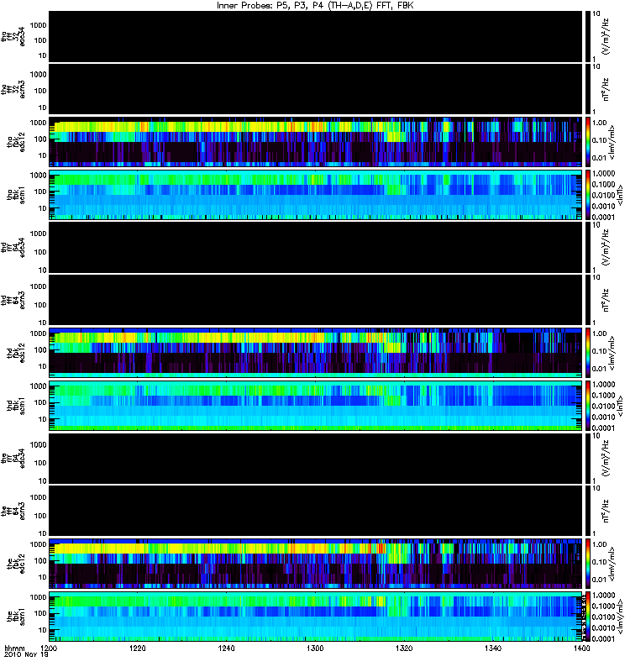
Task: Click the rainbow color bar beside thd fbk scm1
Action: tap(587, 406)
